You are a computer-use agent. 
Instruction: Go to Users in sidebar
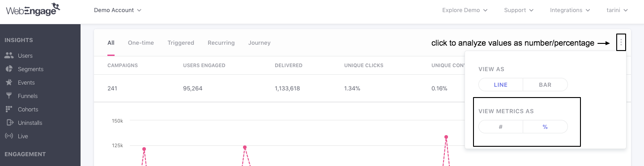tap(25, 56)
